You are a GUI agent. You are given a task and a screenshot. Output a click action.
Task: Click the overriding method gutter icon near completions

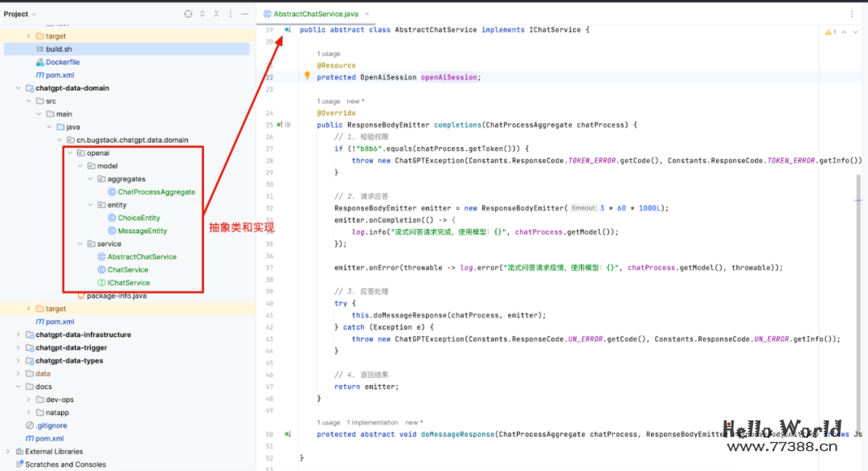pos(280,125)
